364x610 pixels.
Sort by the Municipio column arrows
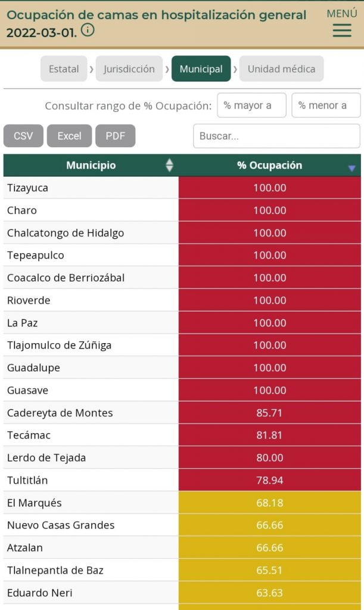tap(169, 166)
